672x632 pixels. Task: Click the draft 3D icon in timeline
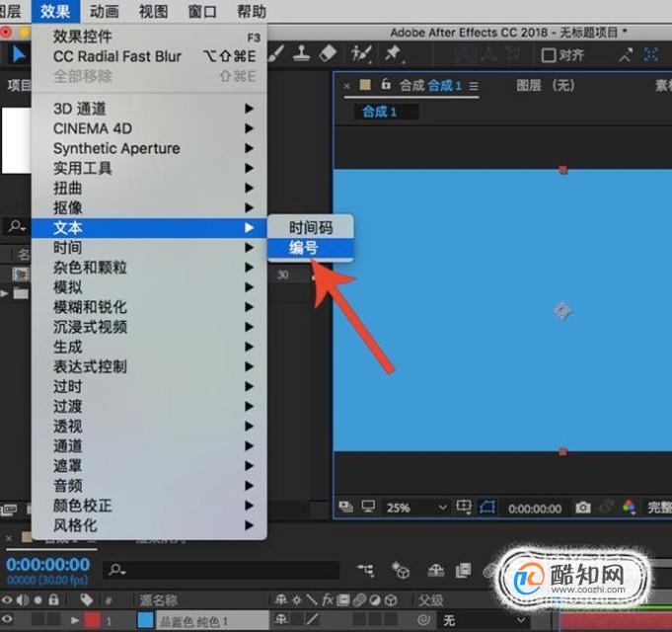click(402, 570)
